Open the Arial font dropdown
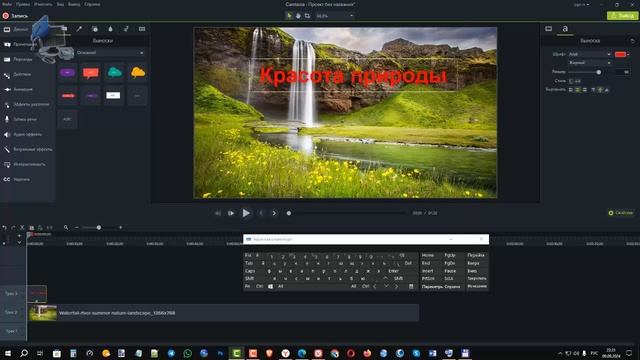 pyautogui.click(x=589, y=54)
